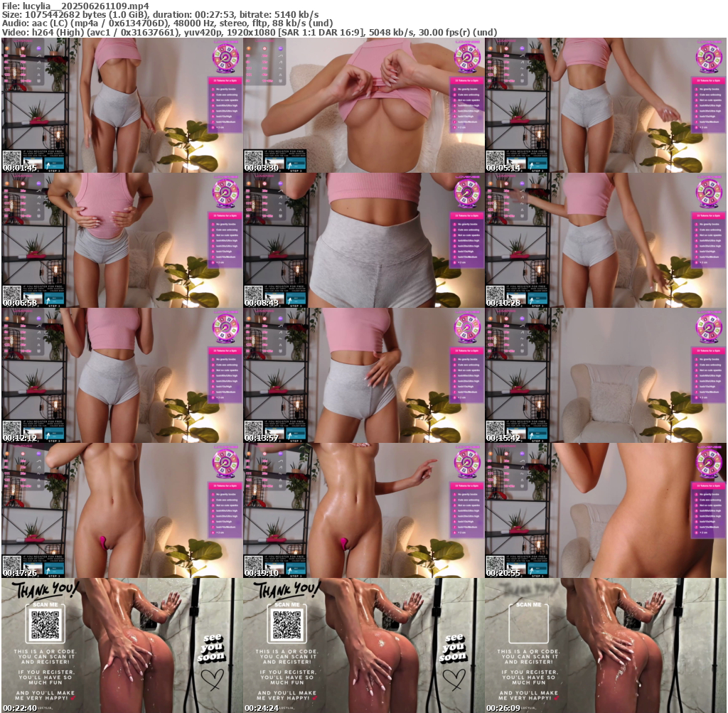Click the spin wheel icon in the 00:01:45 frame
The image size is (728, 713).
[x=225, y=55]
